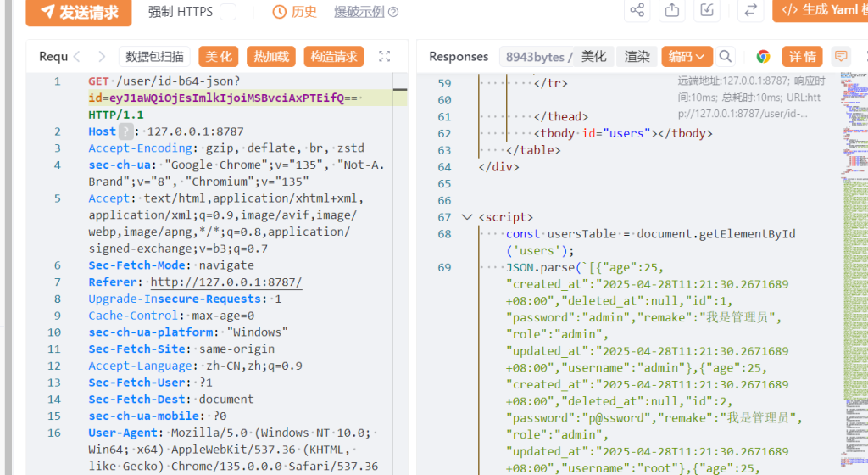This screenshot has height=475, width=868.
Task: Click the 数据包扫描 packet scan button
Action: [154, 57]
